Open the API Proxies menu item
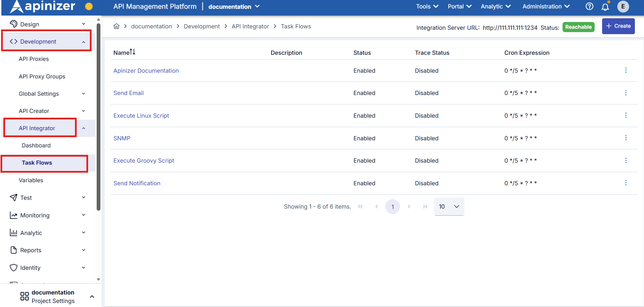 (33, 59)
